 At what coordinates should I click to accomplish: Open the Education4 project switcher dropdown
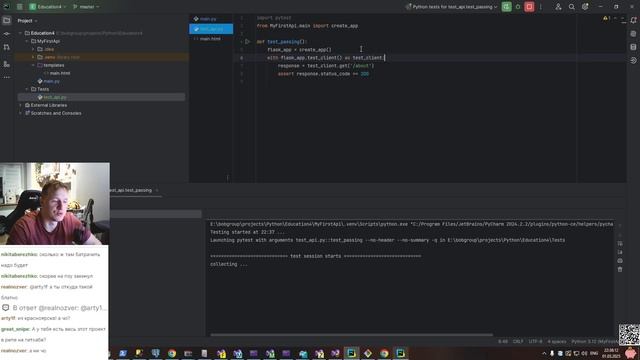point(48,7)
